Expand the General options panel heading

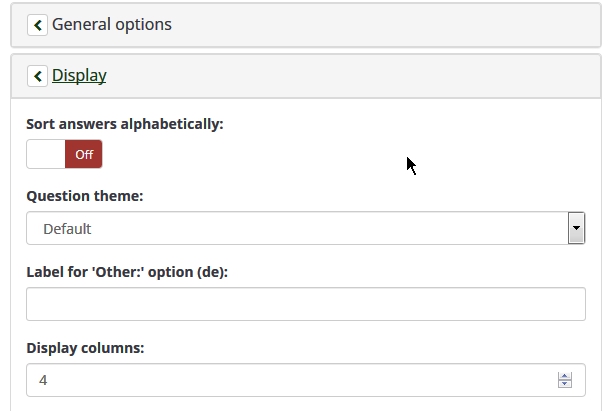(111, 25)
